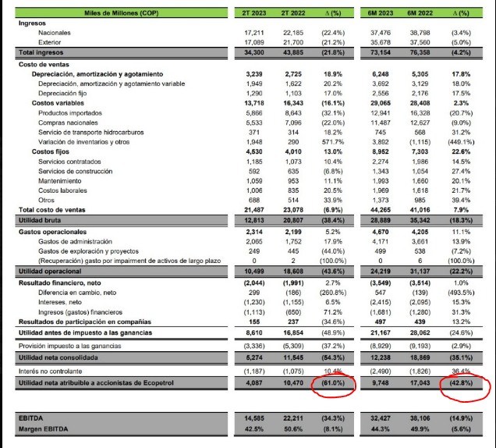This screenshot has height=448, width=496.
Task: Click the impairment de activos row label
Action: (x=129, y=261)
